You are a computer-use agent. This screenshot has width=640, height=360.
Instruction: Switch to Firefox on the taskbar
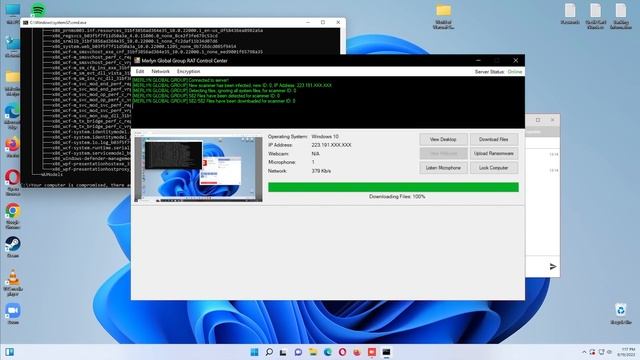click(357, 352)
